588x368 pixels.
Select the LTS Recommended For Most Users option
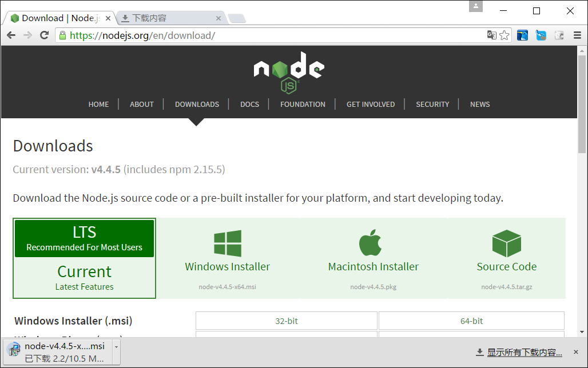(x=85, y=238)
